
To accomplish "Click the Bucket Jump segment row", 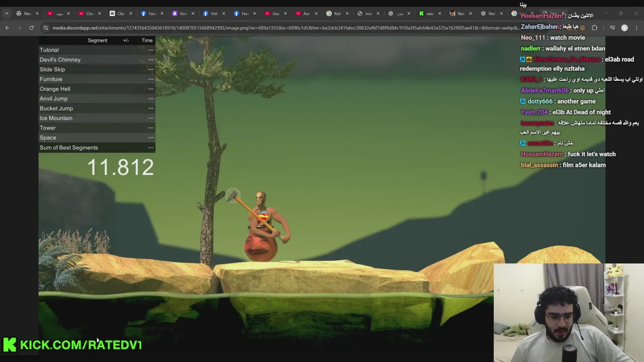I will pyautogui.click(x=97, y=108).
